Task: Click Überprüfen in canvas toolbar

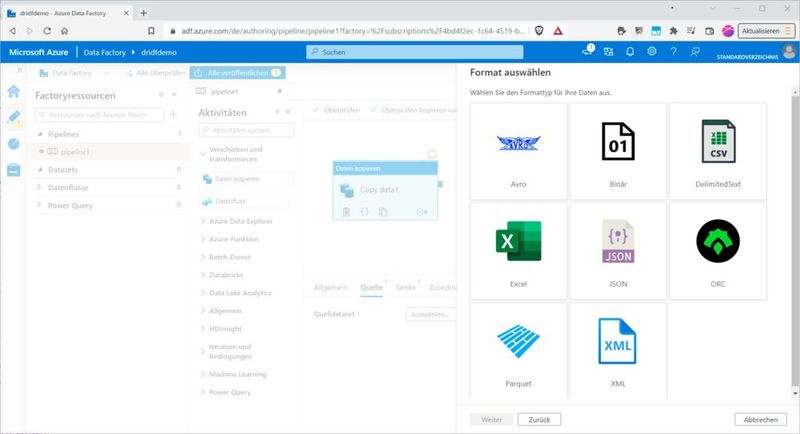Action: pos(337,110)
